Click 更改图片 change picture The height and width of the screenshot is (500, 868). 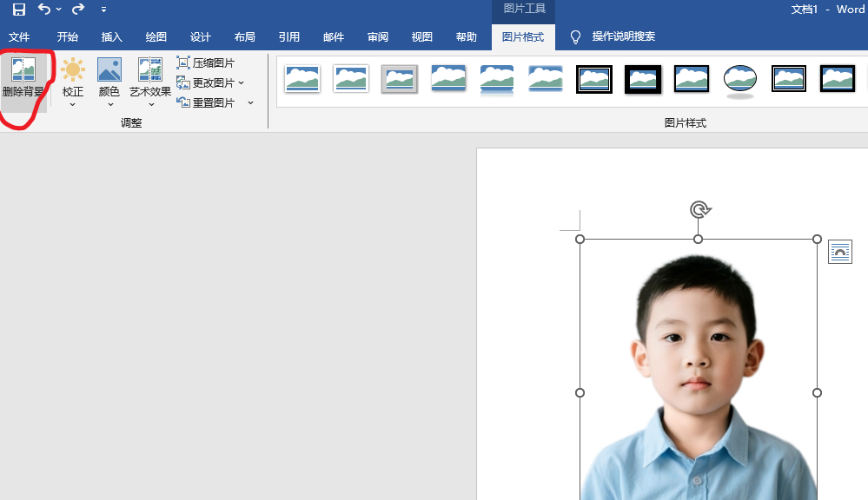(205, 82)
